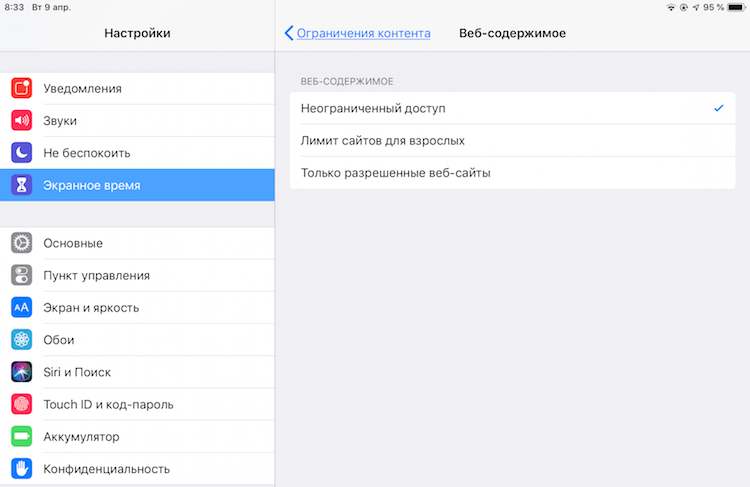The height and width of the screenshot is (487, 750).
Task: Tap the Privacy (Конфиденциальность) hand icon
Action: pyautogui.click(x=22, y=469)
